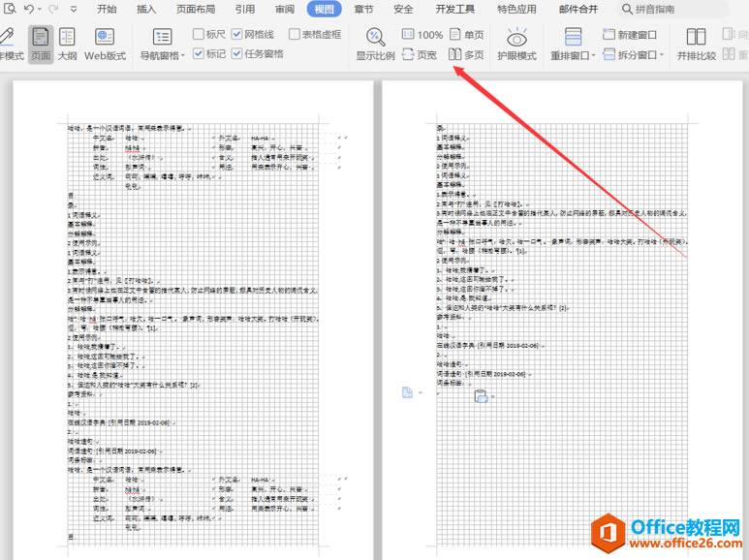
Task: Redo the last undone action
Action: coord(53,9)
